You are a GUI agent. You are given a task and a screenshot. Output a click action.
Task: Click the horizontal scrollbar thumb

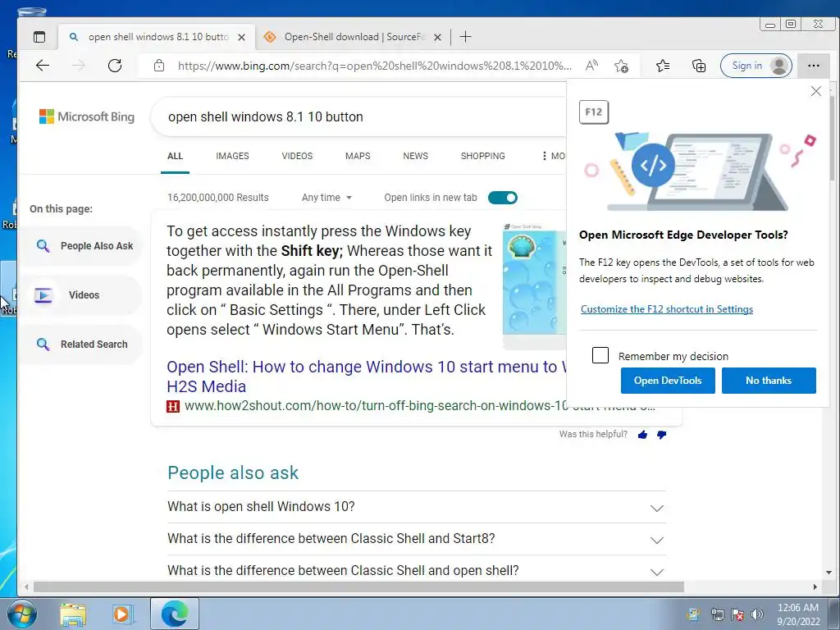tap(358, 587)
